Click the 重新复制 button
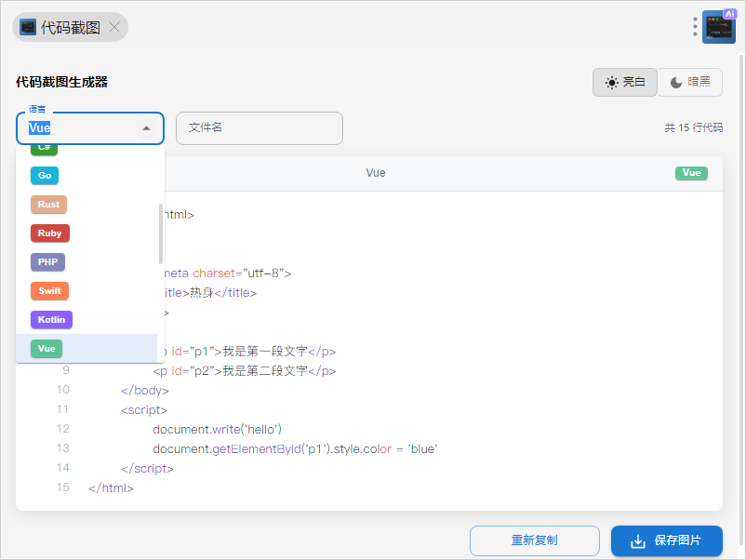Viewport: 746px width, 560px height. click(x=534, y=540)
